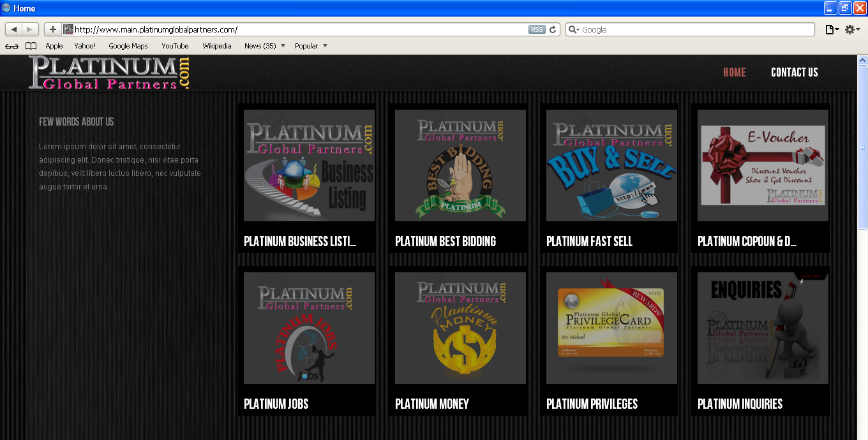
Task: Open the Google search engine dropdown
Action: 574,29
